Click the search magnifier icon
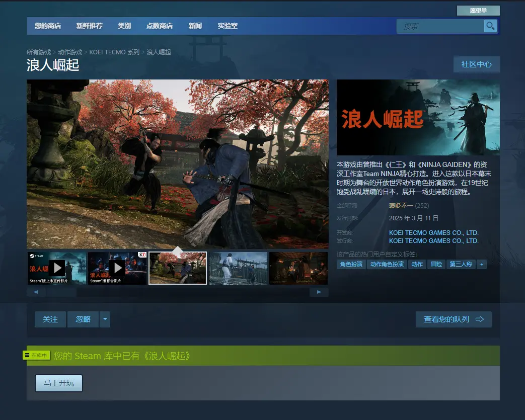 490,26
